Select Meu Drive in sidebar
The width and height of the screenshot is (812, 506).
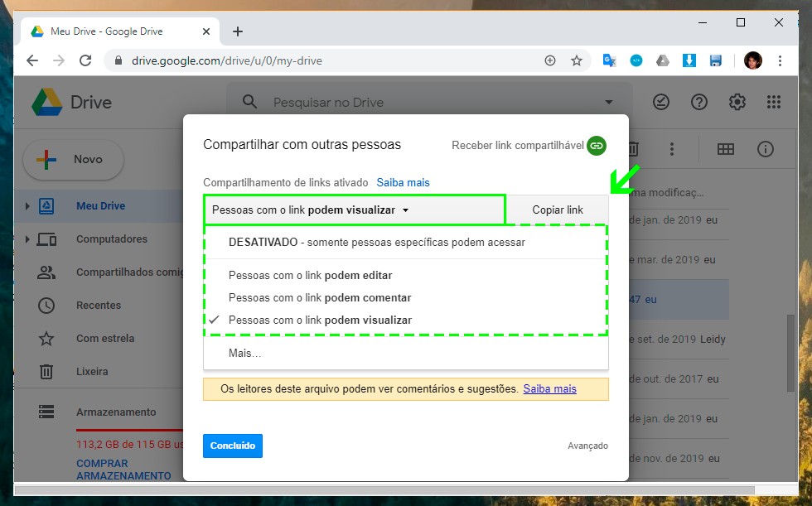click(x=100, y=206)
